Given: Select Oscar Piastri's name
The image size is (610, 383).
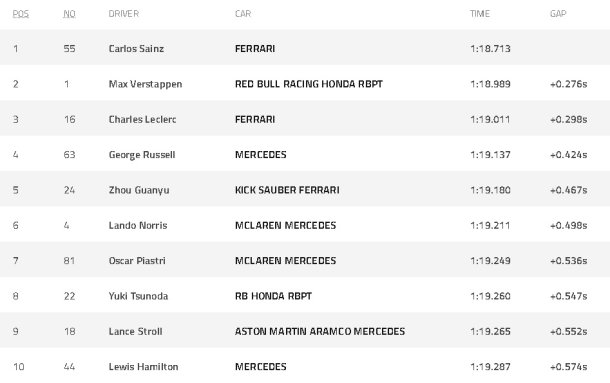Looking at the screenshot, I should [x=137, y=261].
